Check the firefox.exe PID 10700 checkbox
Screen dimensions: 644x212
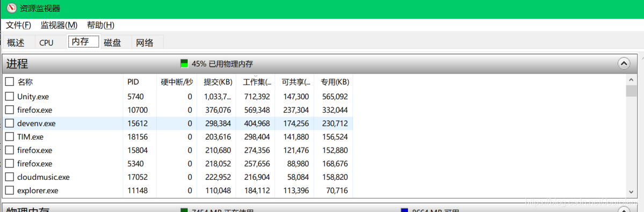tap(10, 110)
